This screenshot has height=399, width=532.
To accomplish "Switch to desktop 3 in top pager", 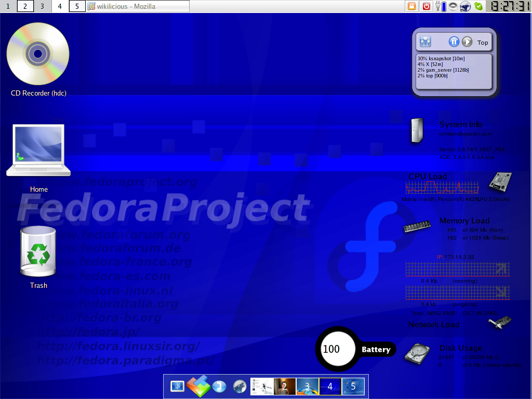I will click(43, 6).
